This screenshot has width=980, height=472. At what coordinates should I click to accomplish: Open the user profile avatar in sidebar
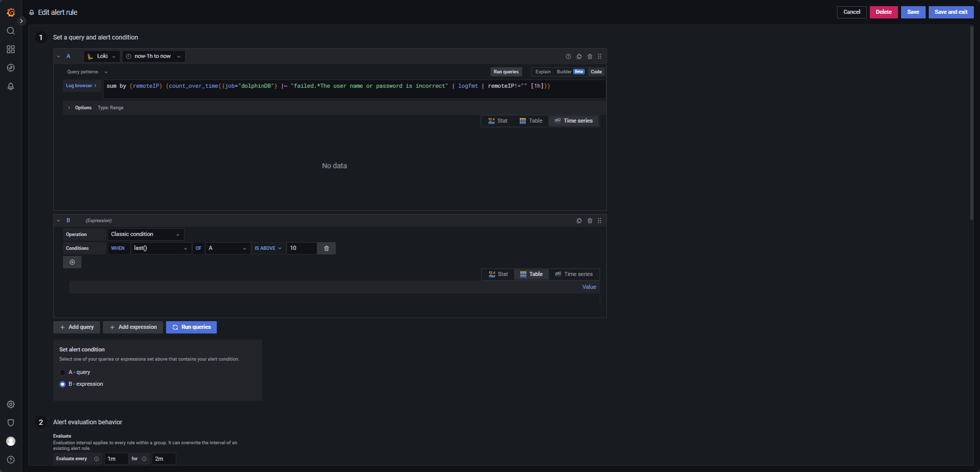point(10,441)
